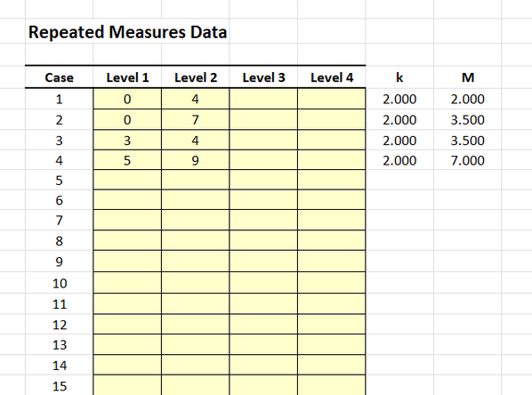Viewport: 532px width, 395px height.
Task: Select Level 2 cell for Case 1
Action: (196, 99)
